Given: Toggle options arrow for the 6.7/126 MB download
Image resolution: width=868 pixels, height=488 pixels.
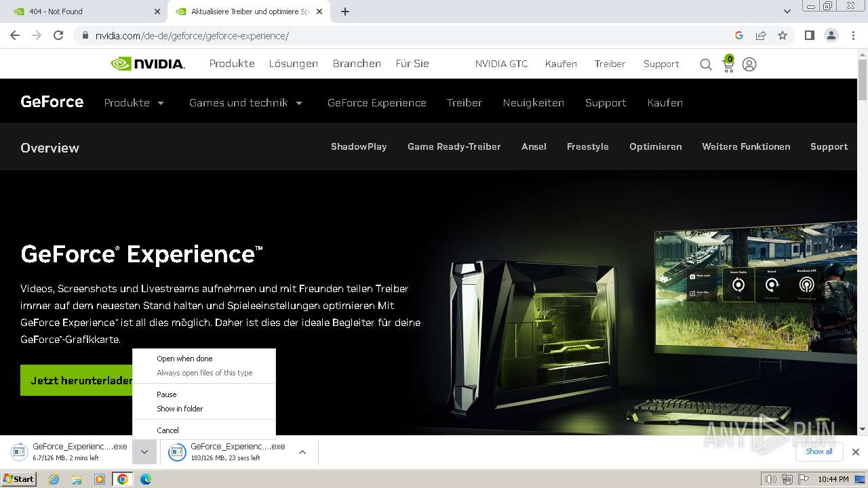Looking at the screenshot, I should click(144, 452).
